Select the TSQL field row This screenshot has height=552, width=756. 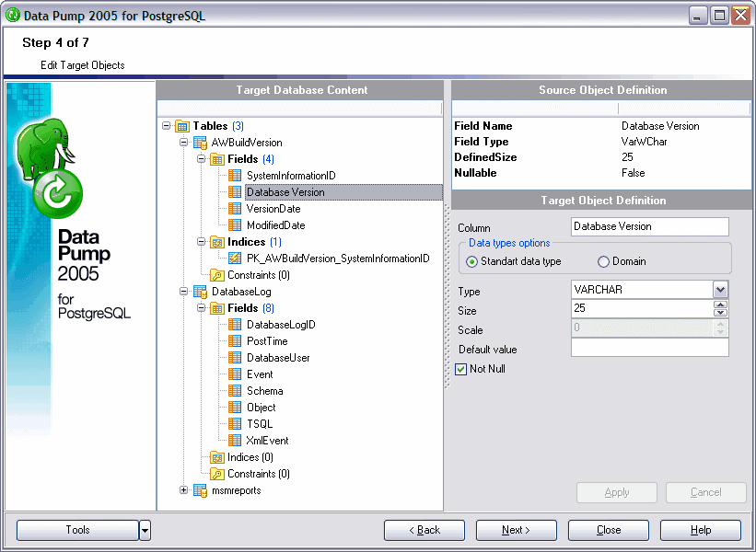[x=260, y=424]
